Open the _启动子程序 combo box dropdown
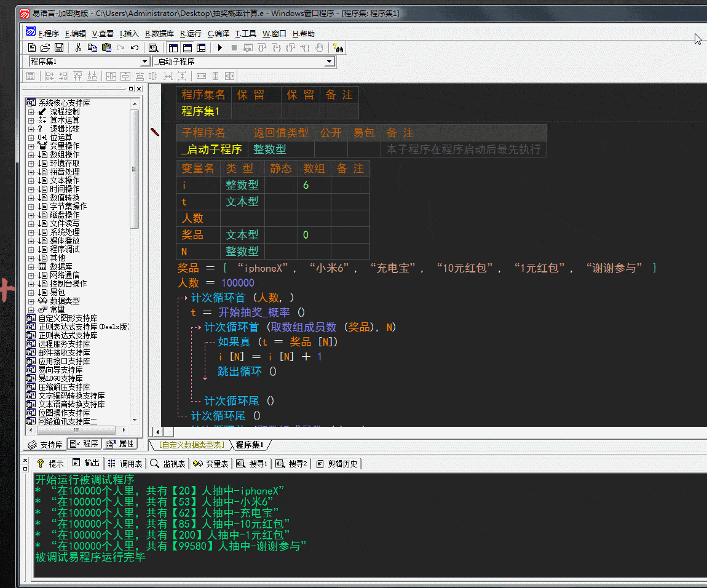 pyautogui.click(x=330, y=62)
